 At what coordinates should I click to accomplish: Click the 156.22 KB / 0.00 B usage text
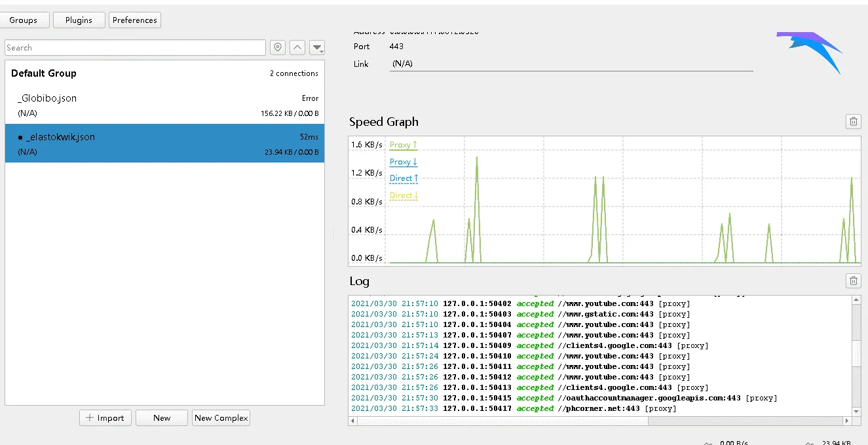(x=290, y=113)
